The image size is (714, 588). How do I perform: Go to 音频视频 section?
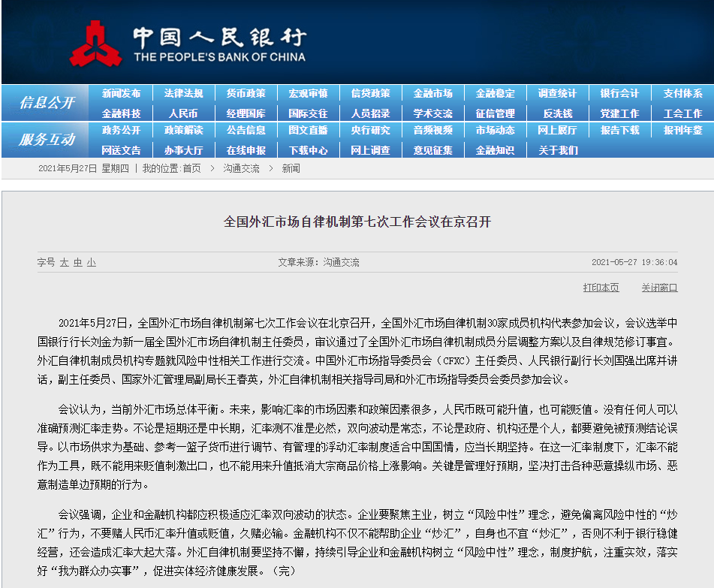[x=432, y=131]
